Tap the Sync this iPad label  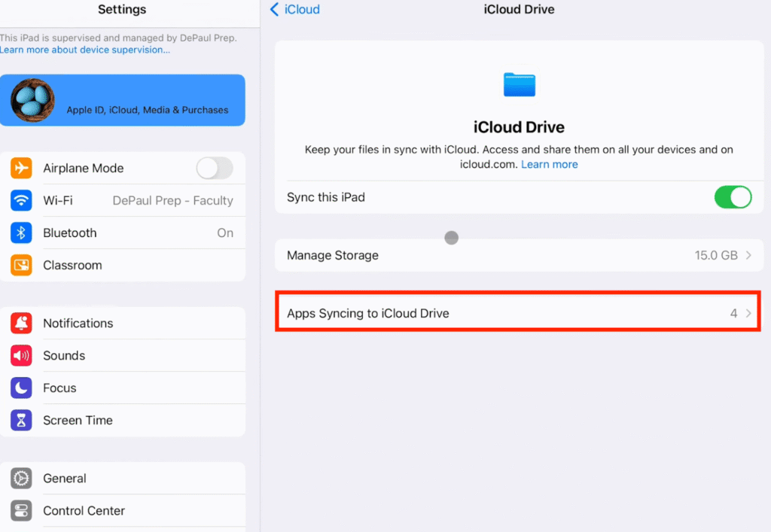pyautogui.click(x=325, y=197)
